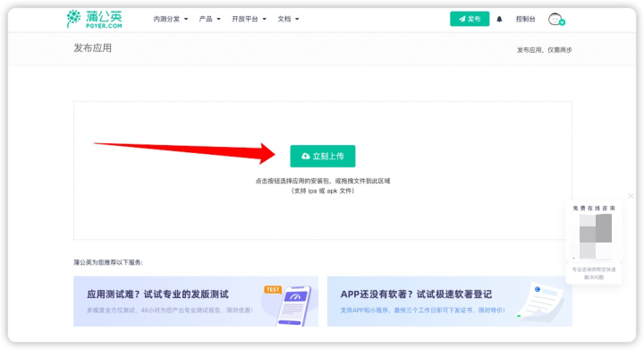Screen dimensions: 644x350
Task: Close the online consultation popup
Action: [631, 196]
